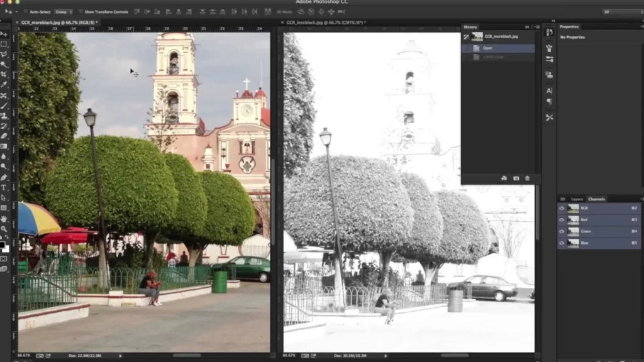Open the Auto-Select Group dropdown

pos(63,11)
